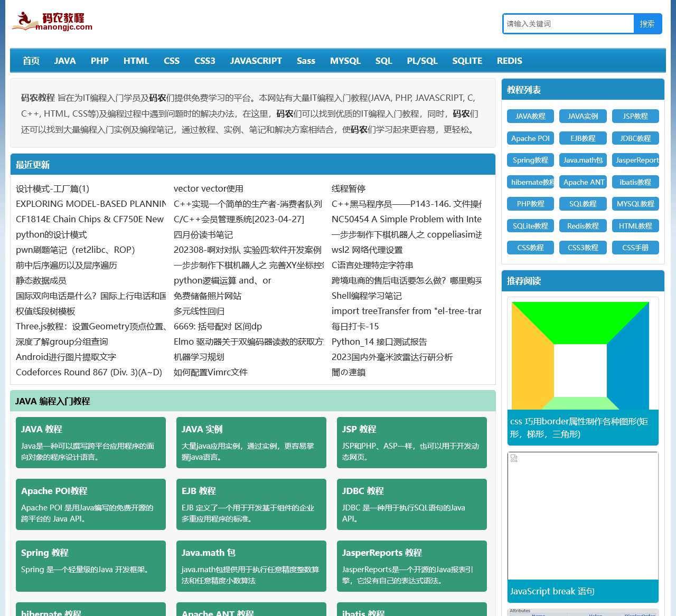Viewport: 676px width, 616px height.
Task: Open the JAVA 教程 green card
Action: pos(91,442)
